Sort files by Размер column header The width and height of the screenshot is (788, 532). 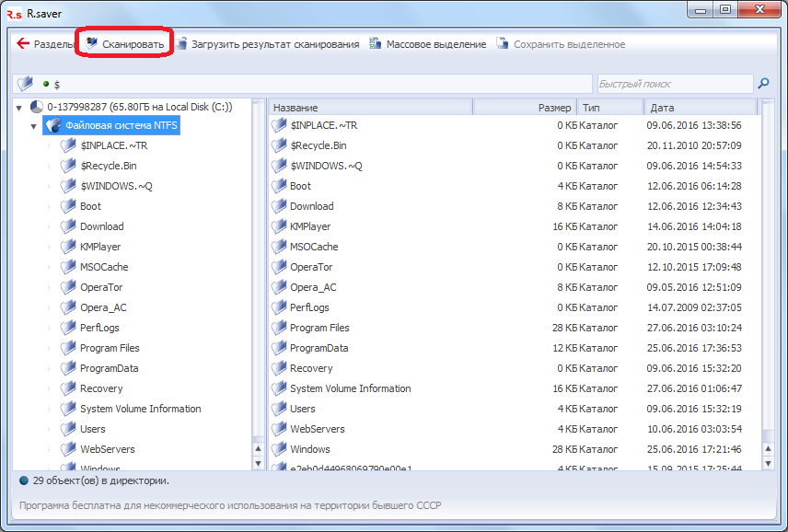[x=525, y=108]
